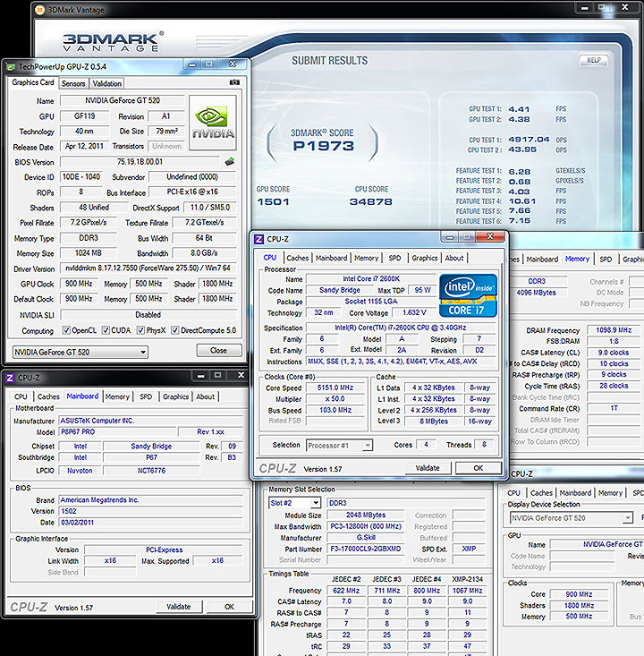Click the GPU-Z title bar app icon
Screen dimensions: 644x656
click(11, 66)
